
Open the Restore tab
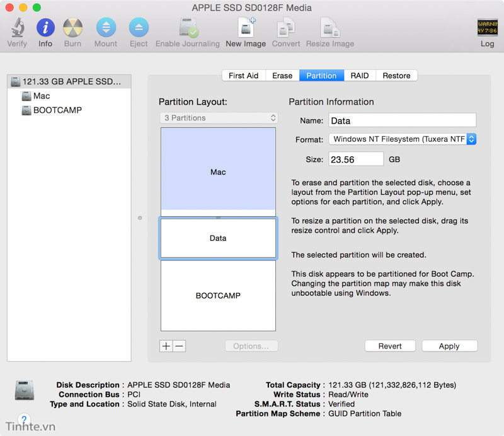pos(396,76)
